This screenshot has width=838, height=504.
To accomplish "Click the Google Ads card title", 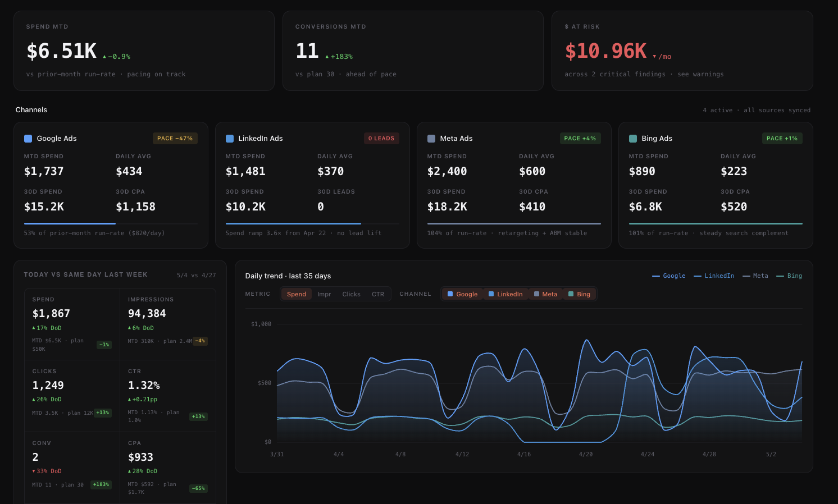I will click(x=57, y=139).
